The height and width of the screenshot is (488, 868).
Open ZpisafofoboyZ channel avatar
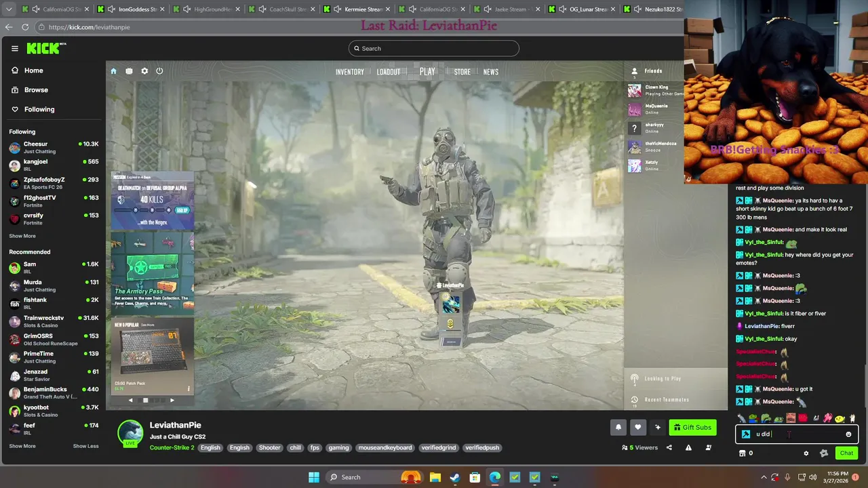click(14, 183)
